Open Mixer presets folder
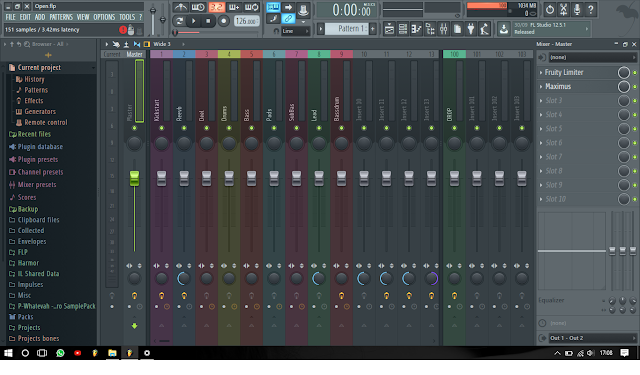The width and height of the screenshot is (640, 375). (x=37, y=185)
